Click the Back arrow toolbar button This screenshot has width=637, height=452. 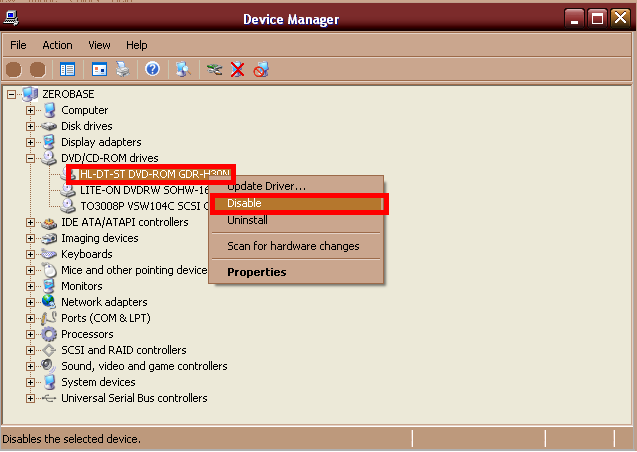pyautogui.click(x=14, y=69)
